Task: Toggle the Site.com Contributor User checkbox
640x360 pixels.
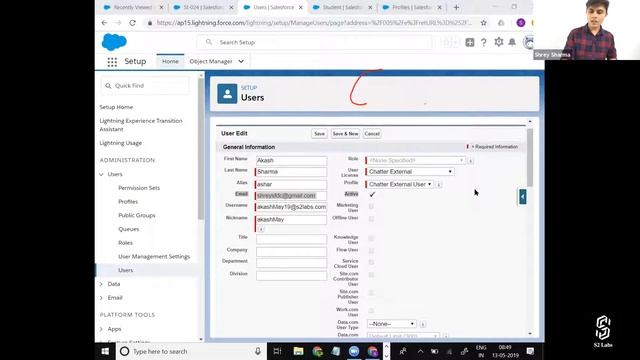Action: 371,275
